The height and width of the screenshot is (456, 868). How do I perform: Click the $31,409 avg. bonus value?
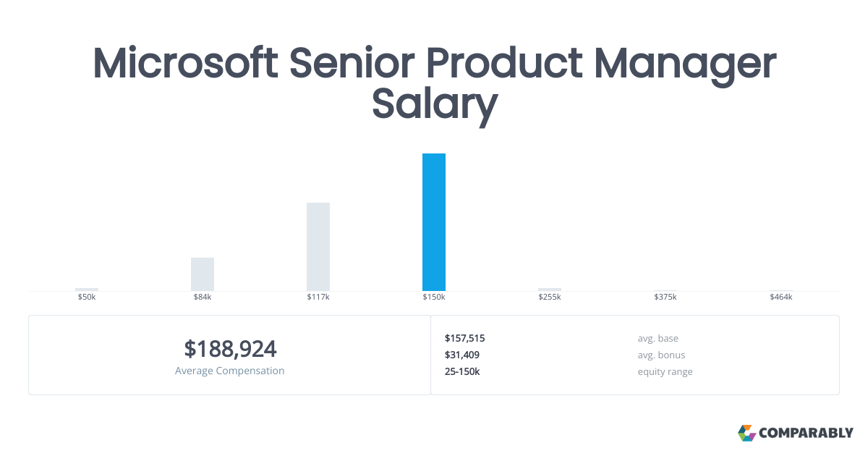(462, 355)
